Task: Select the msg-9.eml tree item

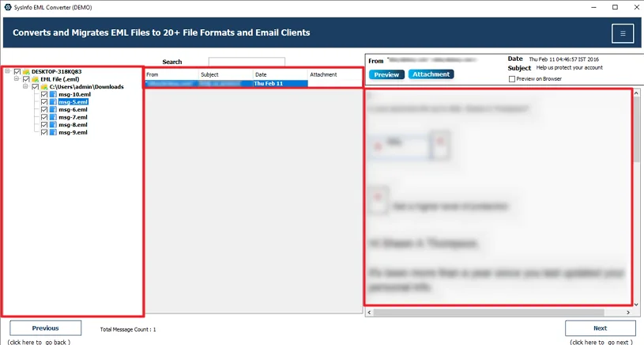Action: [73, 132]
